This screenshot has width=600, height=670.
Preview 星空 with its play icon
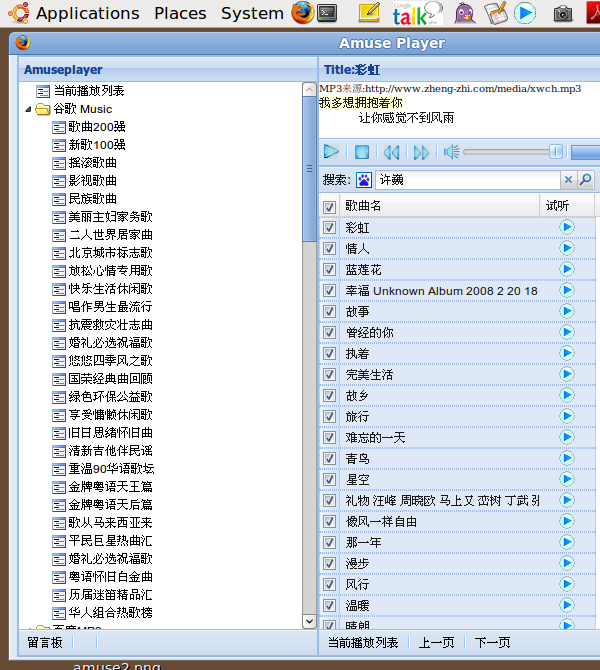pos(567,479)
